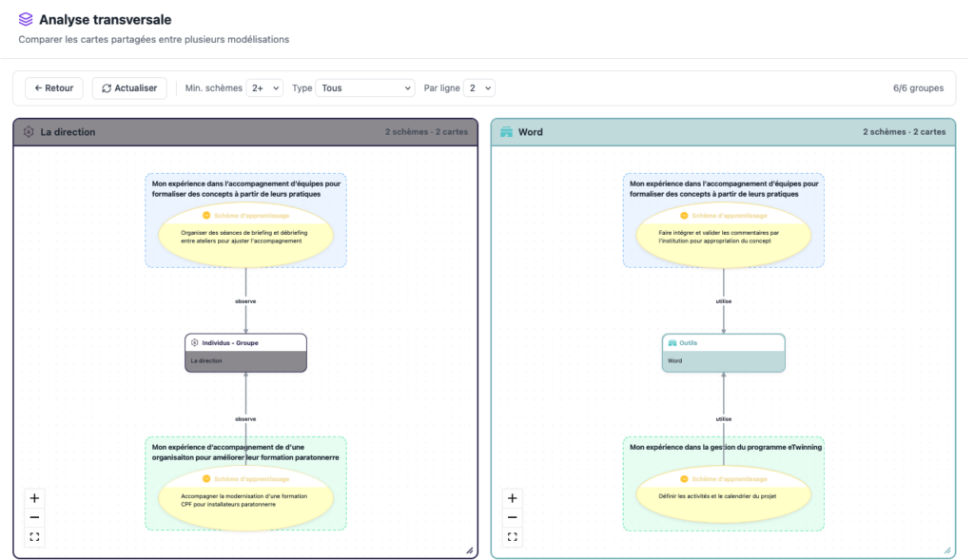Refresh with the Actualiser button
The width and height of the screenshot is (974, 560).
click(x=129, y=88)
